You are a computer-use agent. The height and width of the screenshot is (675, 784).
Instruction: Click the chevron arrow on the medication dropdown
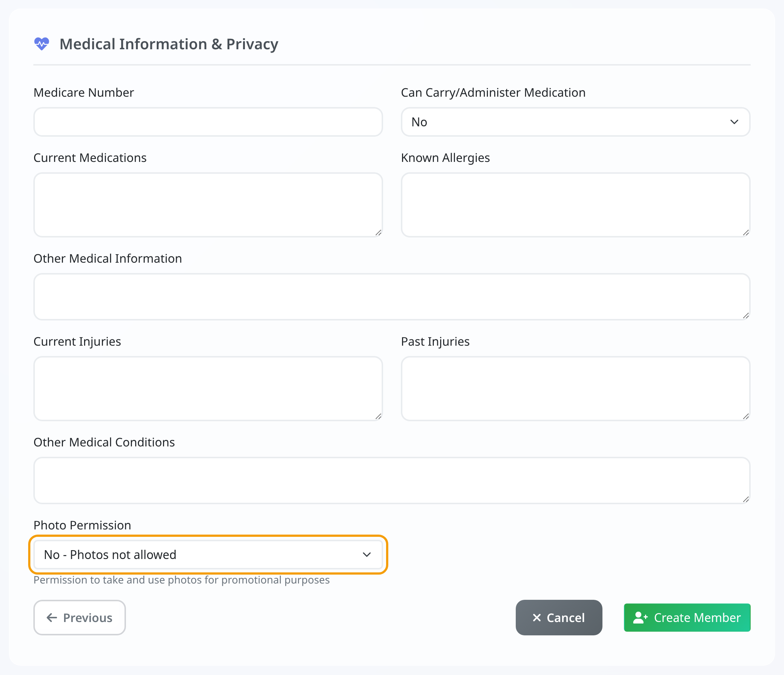(x=734, y=122)
